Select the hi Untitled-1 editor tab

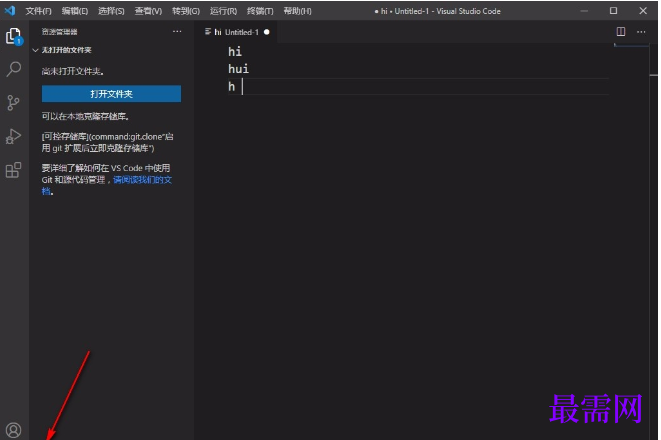click(x=235, y=32)
